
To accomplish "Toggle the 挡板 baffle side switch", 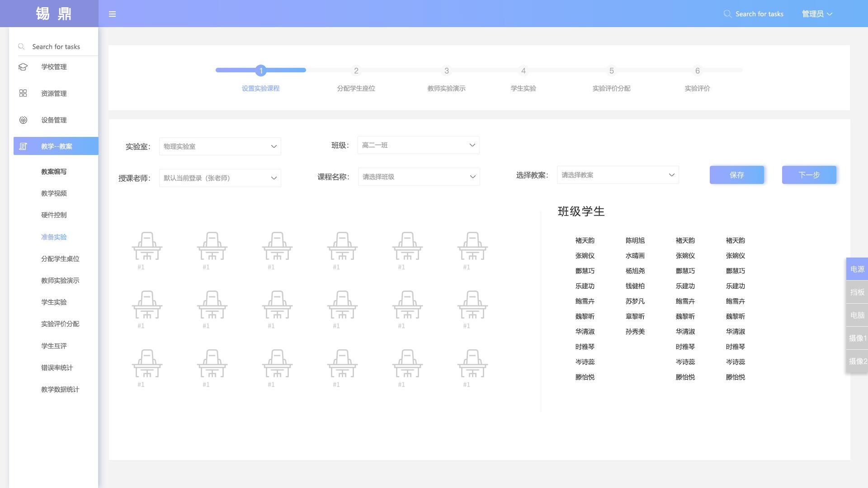I will pyautogui.click(x=857, y=292).
